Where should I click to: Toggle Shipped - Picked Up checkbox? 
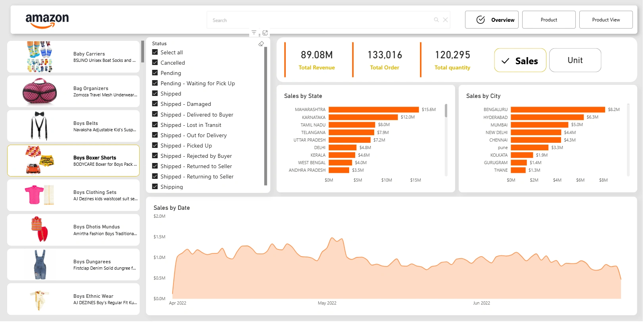tap(155, 146)
